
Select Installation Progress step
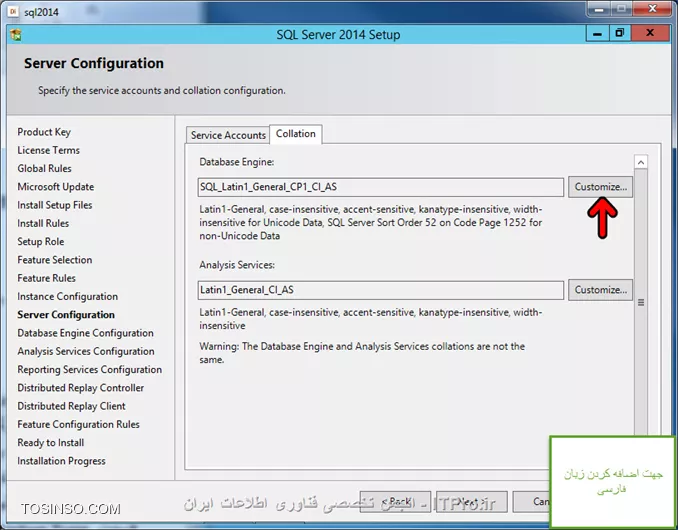(61, 461)
